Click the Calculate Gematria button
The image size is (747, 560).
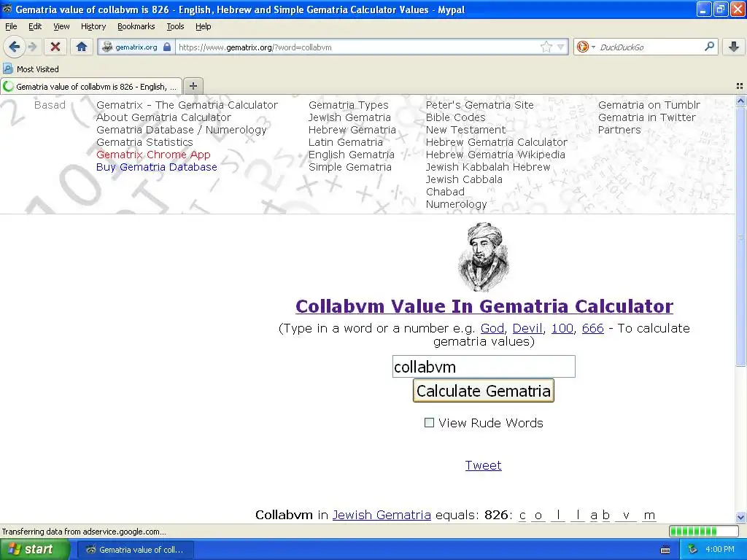coord(483,391)
